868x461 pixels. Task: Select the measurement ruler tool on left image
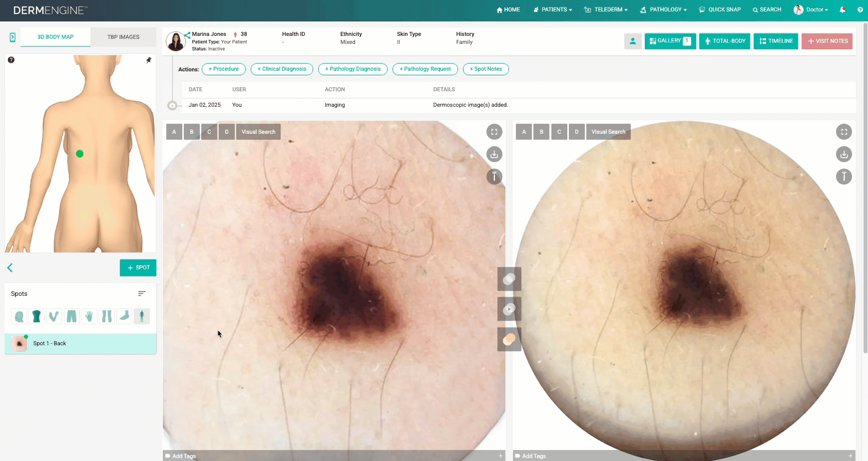tap(494, 177)
